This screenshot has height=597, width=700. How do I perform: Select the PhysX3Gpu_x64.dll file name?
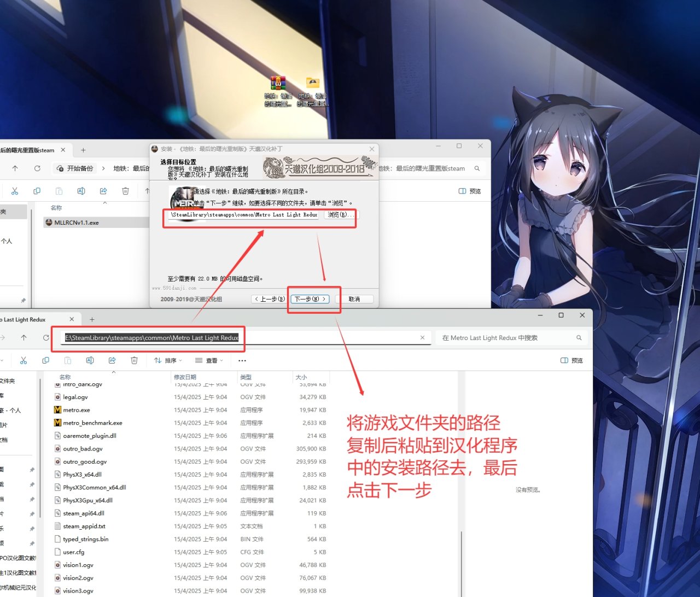[87, 500]
